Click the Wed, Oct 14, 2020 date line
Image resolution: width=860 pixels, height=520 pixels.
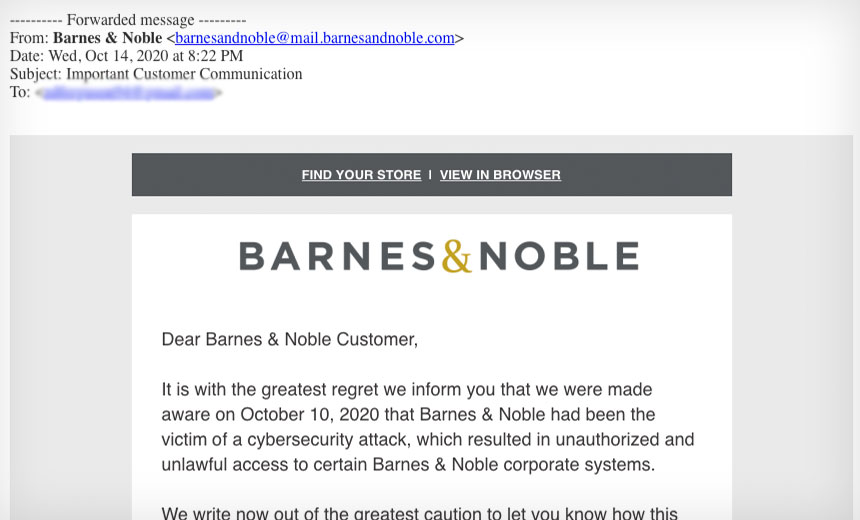point(126,56)
